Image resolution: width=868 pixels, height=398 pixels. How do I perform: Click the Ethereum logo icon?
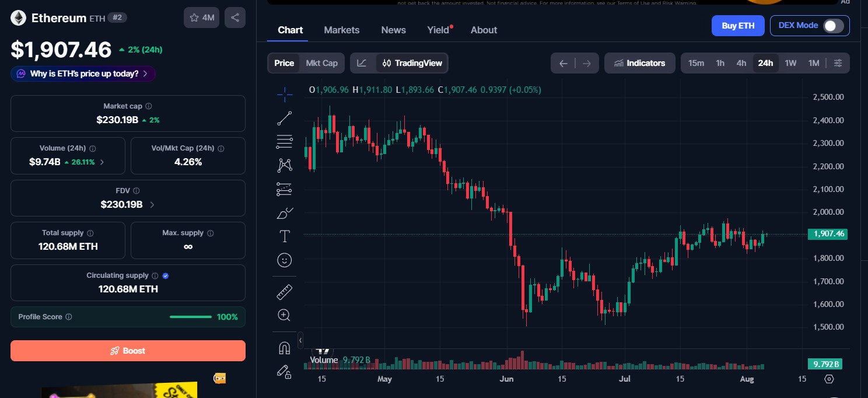(19, 18)
